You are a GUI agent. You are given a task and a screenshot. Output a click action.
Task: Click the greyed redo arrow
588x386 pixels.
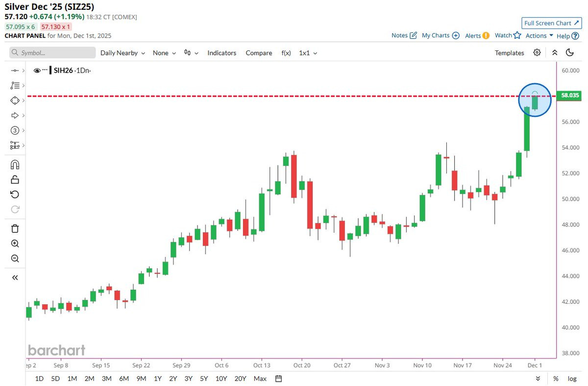(15, 210)
